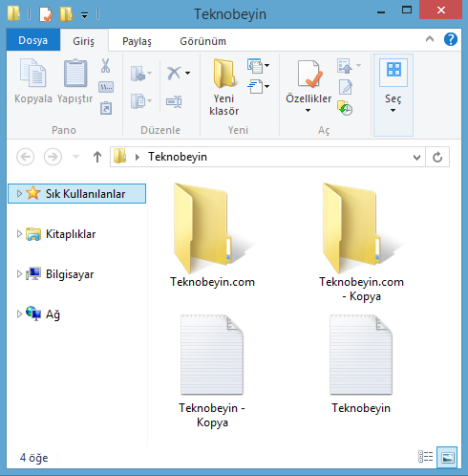
Task: Select the Teknobeyin.com folder
Action: pos(212,236)
